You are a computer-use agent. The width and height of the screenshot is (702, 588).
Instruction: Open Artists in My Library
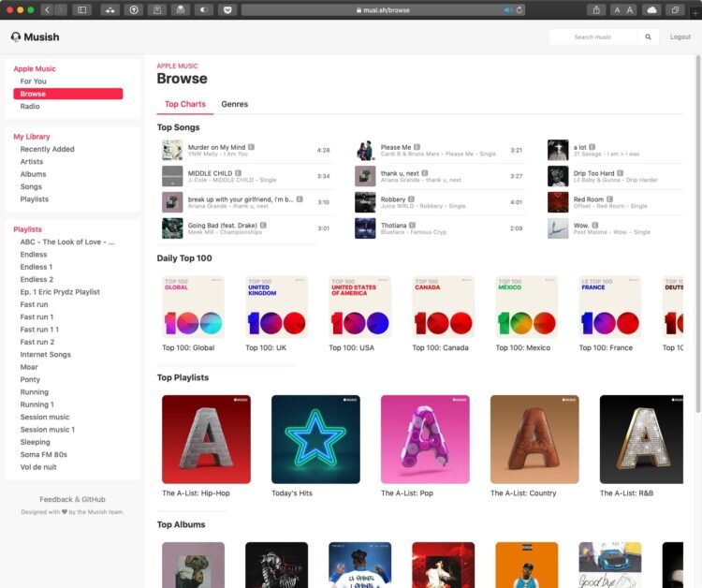coord(32,162)
